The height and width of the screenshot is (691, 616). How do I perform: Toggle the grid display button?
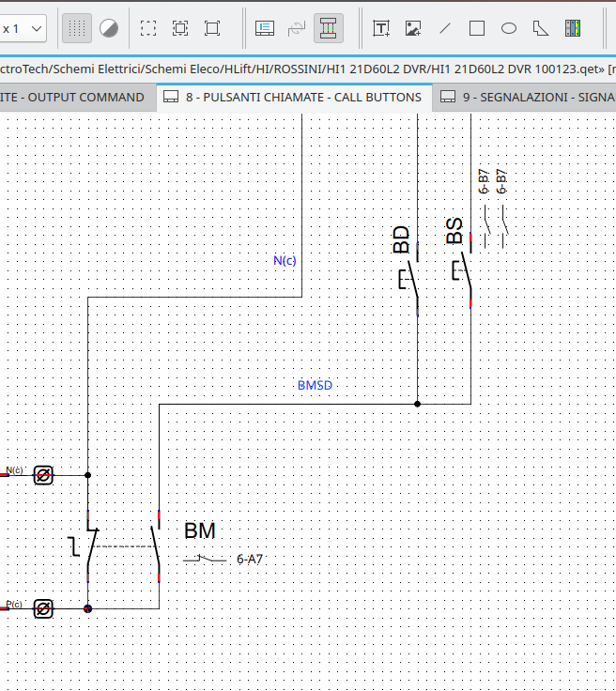coord(77,28)
